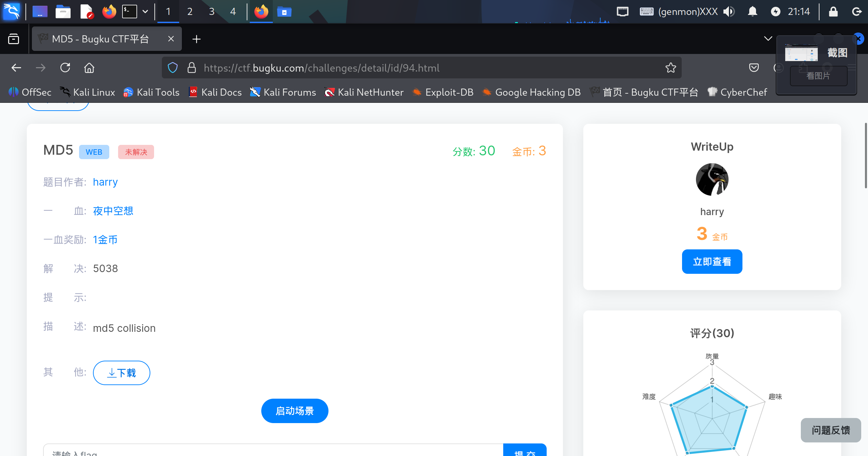The width and height of the screenshot is (868, 456).
Task: Go back with the back arrow
Action: coord(16,68)
